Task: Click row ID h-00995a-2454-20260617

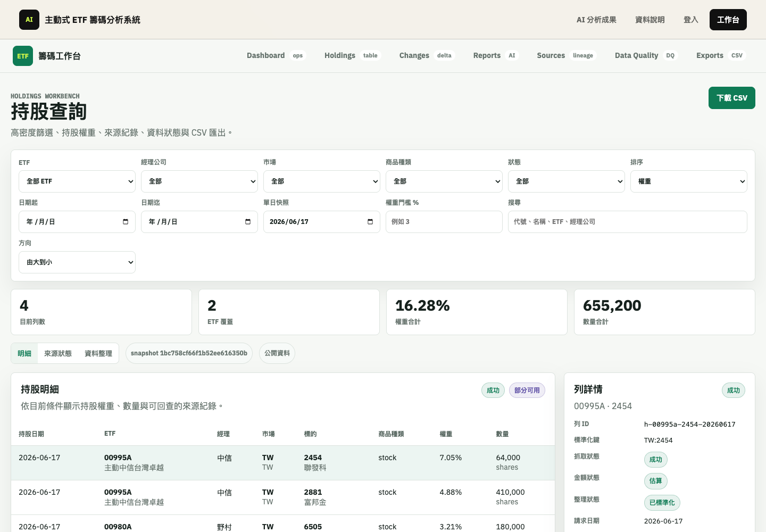Action: [690, 425]
